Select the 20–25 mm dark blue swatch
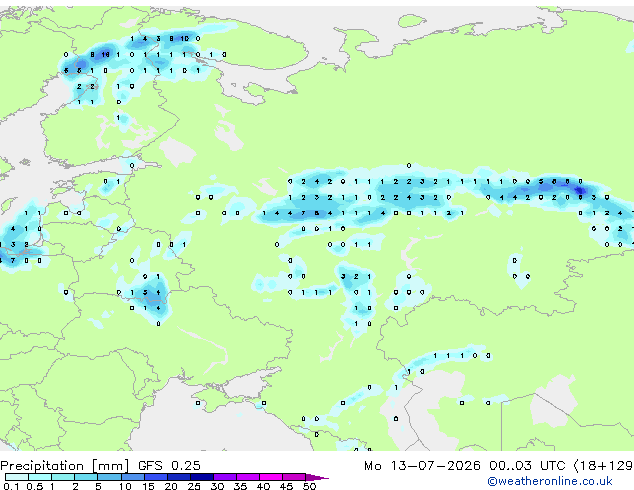The height and width of the screenshot is (490, 634). pyautogui.click(x=178, y=477)
